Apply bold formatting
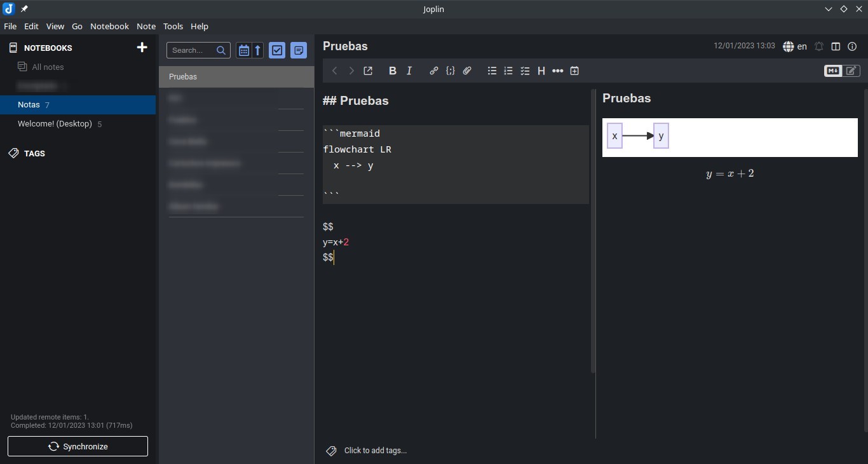The width and height of the screenshot is (868, 464). (393, 71)
